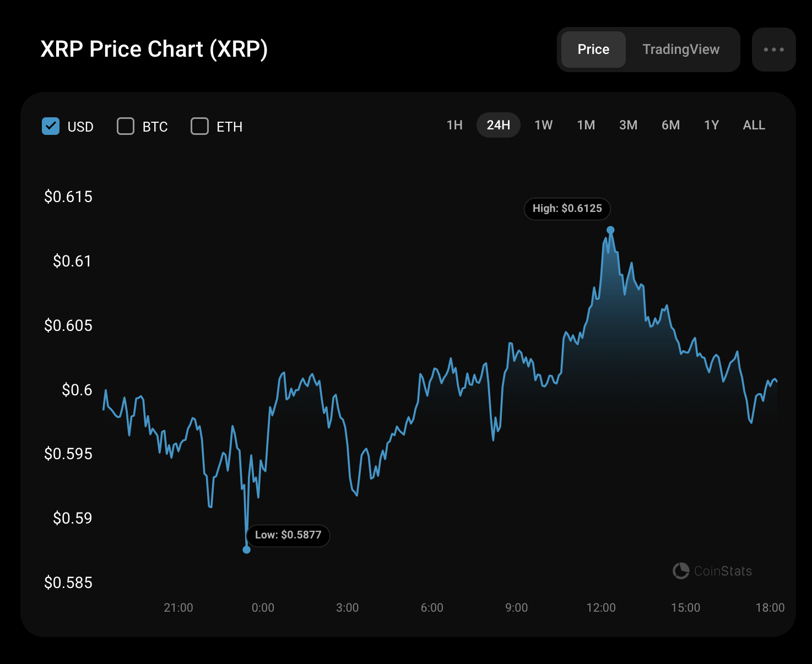Open the three-dot more options menu
The width and height of the screenshot is (812, 664).
pos(773,50)
